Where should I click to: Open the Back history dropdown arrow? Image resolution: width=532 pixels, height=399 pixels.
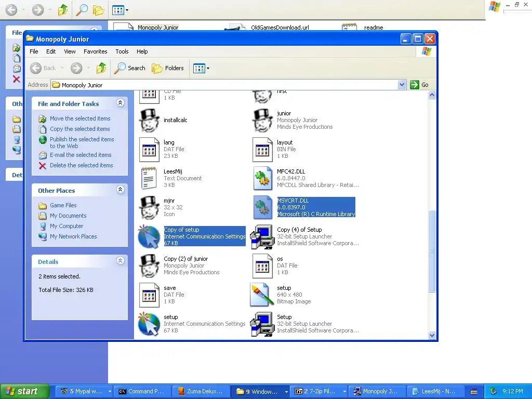click(62, 68)
